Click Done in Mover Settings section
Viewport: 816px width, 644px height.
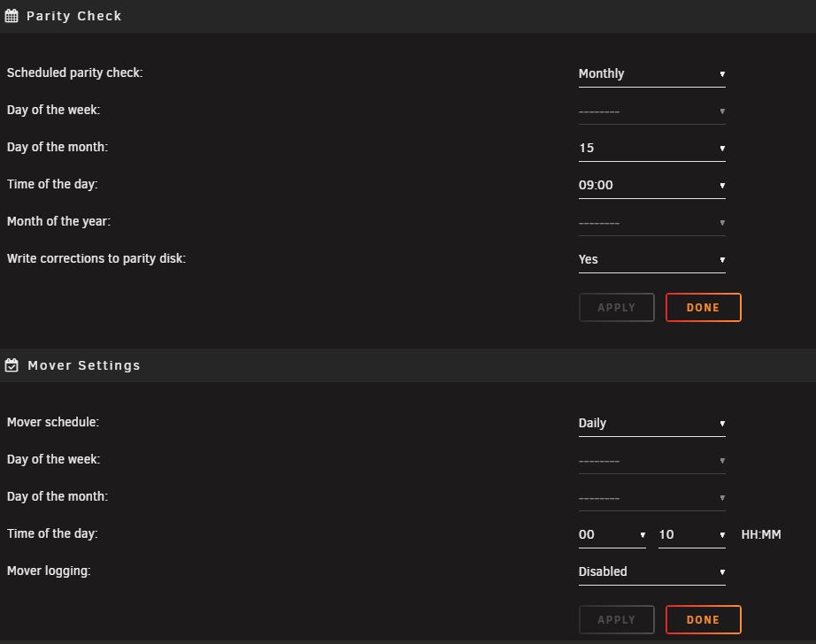pyautogui.click(x=703, y=619)
